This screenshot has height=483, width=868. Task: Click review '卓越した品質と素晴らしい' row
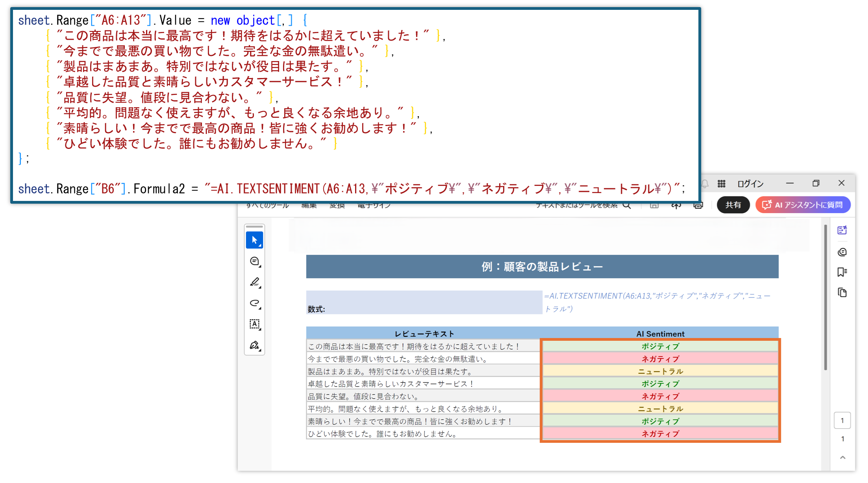pyautogui.click(x=423, y=384)
